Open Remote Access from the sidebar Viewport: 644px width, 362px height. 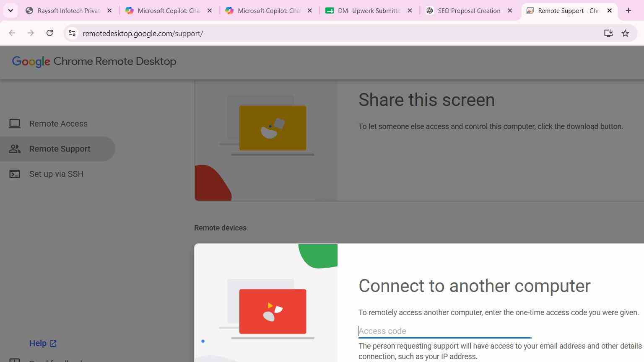coord(58,124)
